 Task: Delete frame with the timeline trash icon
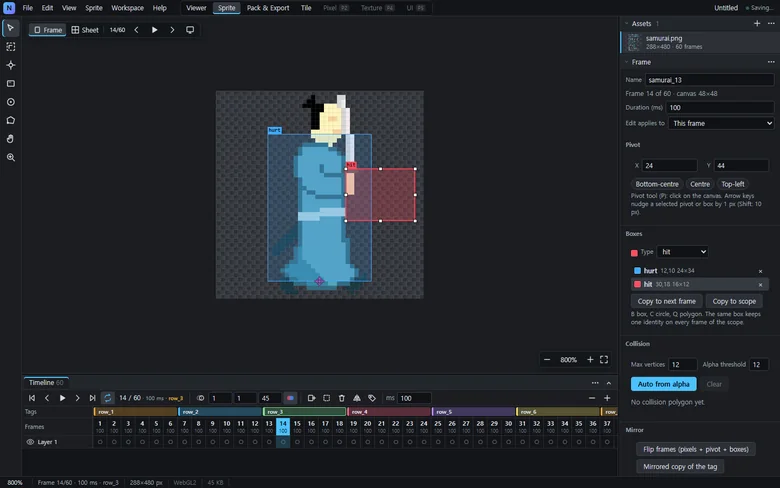[x=341, y=398]
